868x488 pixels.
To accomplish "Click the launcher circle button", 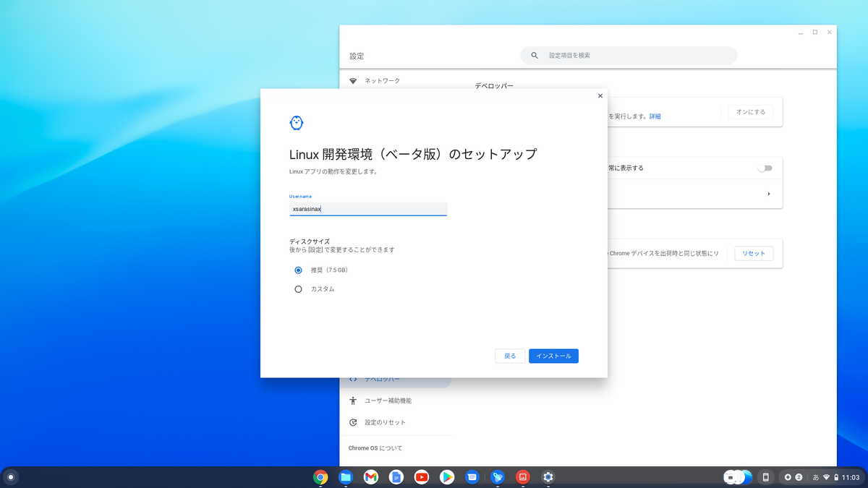I will pos(11,477).
